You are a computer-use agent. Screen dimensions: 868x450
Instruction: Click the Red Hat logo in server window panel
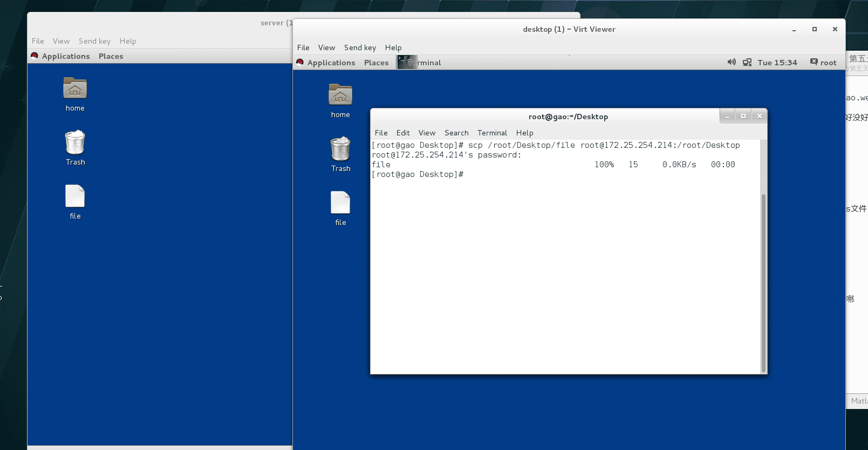coord(35,56)
